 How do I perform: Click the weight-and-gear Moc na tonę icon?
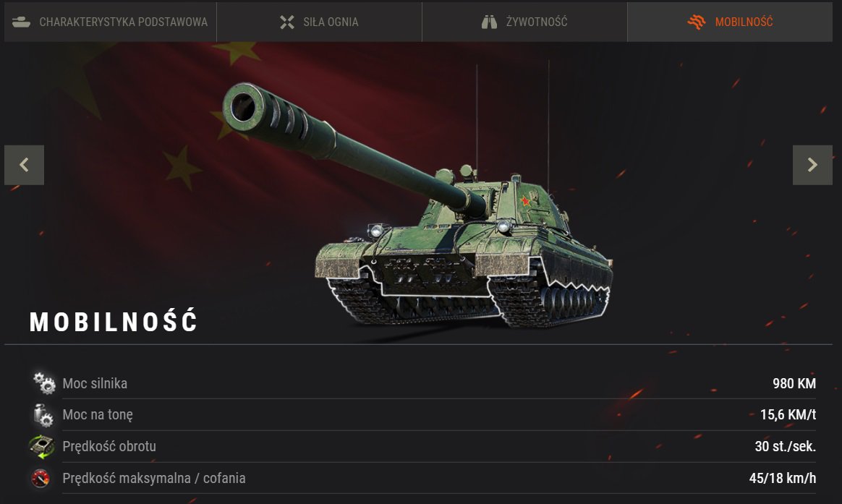click(43, 415)
